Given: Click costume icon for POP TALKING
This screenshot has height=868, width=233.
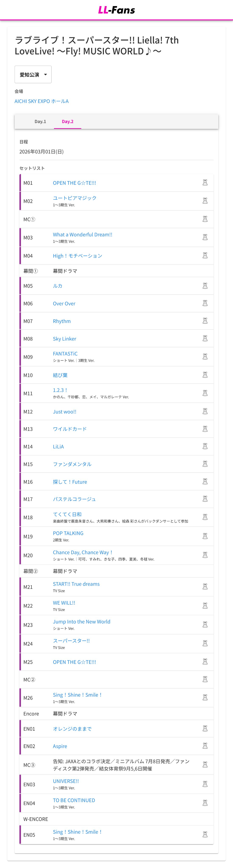Looking at the screenshot, I should pos(205,536).
